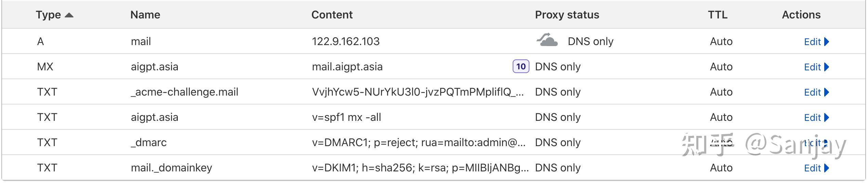Open Edit for mail._domainkey record
The image size is (868, 183).
tap(816, 168)
